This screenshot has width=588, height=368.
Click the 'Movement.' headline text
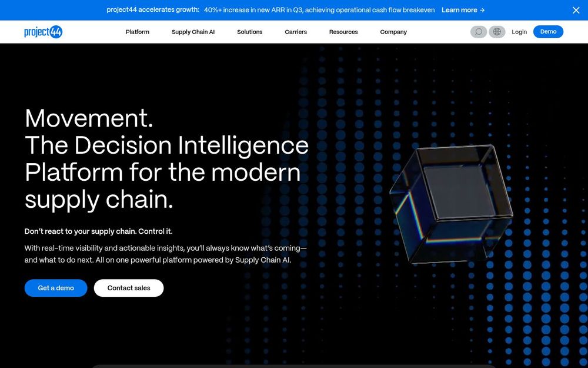pyautogui.click(x=89, y=118)
